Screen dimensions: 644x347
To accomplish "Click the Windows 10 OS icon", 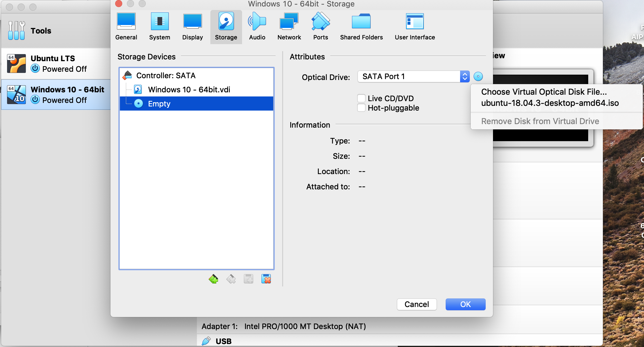I will coord(16,95).
